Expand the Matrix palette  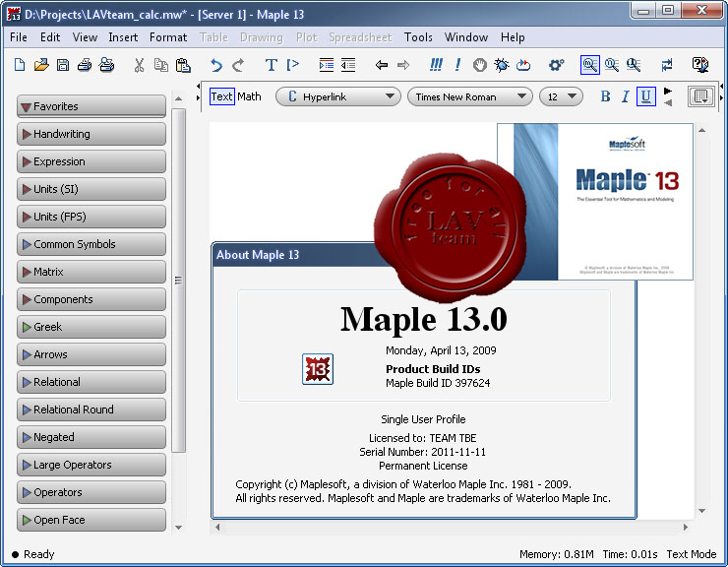coord(91,272)
